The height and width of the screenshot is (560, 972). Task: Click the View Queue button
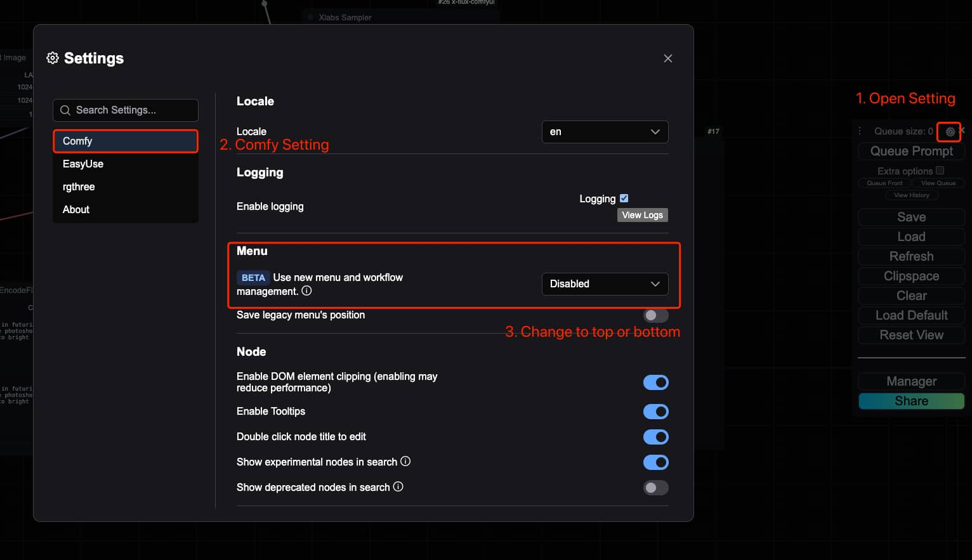coord(938,183)
